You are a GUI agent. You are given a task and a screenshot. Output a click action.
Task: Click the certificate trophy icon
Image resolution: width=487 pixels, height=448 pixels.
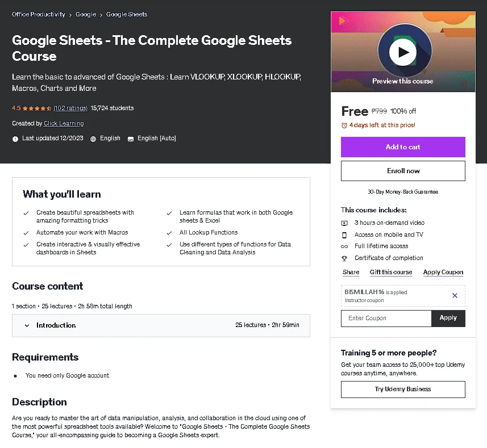coord(344,258)
